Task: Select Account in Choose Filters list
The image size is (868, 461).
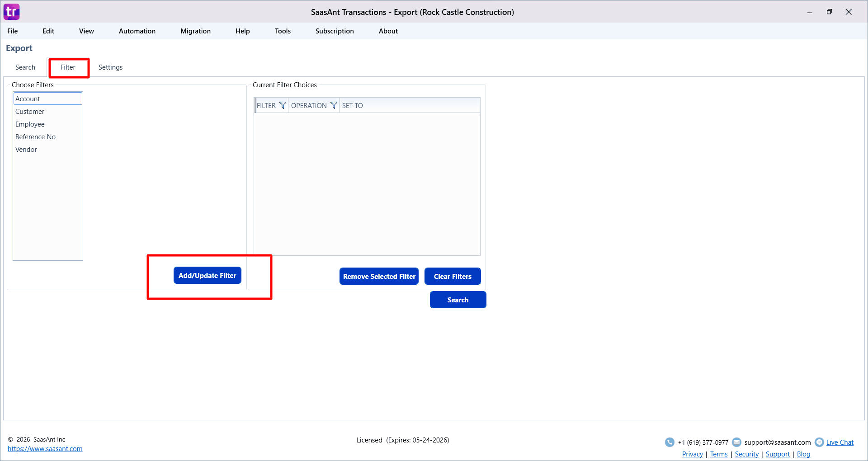Action: coord(48,99)
